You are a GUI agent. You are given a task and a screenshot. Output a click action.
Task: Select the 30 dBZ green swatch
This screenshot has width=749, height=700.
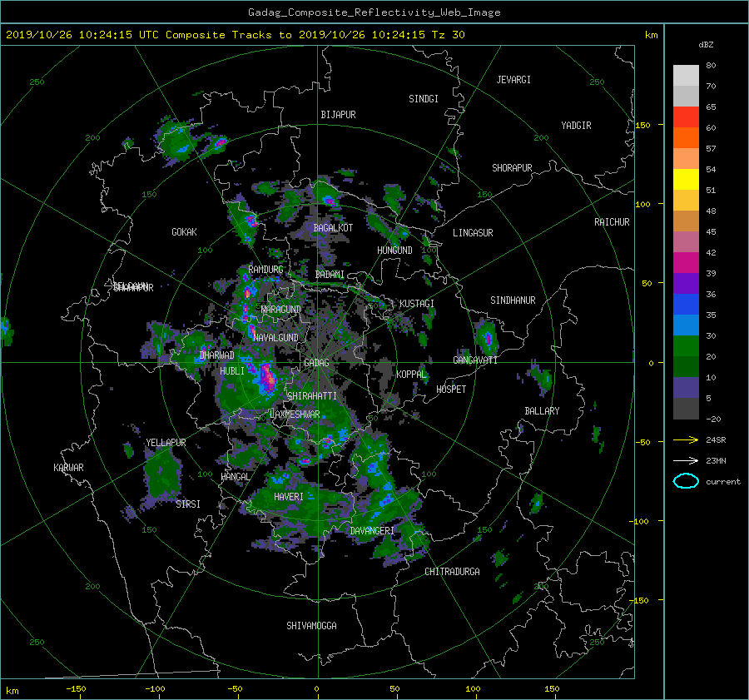click(x=686, y=346)
